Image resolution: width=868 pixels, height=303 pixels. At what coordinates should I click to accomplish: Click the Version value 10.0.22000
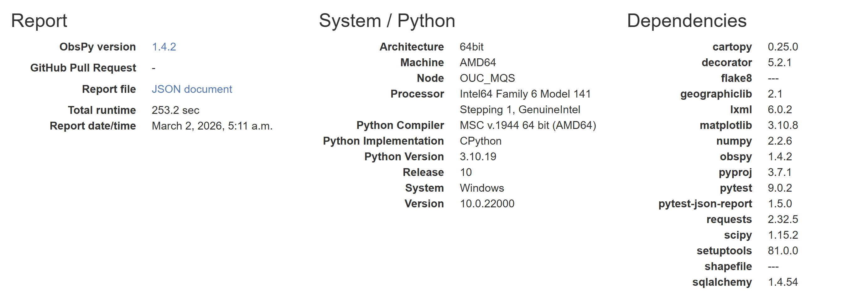[486, 204]
